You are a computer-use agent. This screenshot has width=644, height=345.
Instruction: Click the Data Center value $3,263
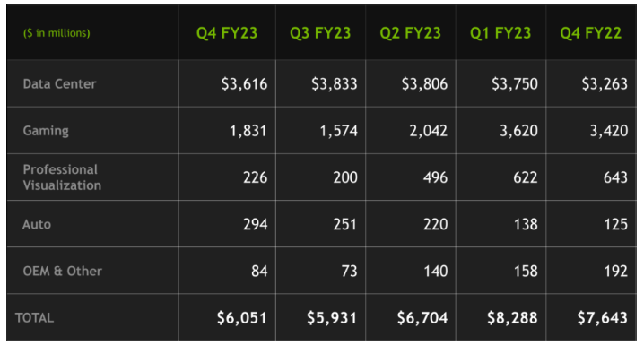pyautogui.click(x=605, y=84)
